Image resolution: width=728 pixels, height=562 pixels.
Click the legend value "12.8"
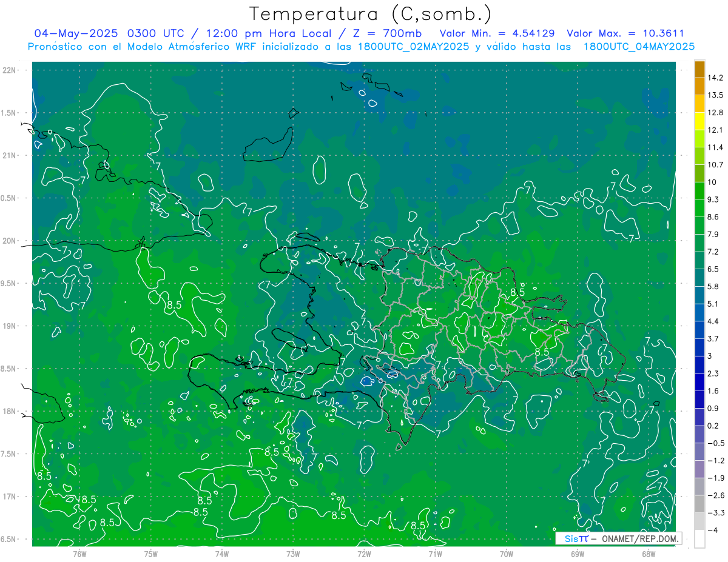coord(715,113)
